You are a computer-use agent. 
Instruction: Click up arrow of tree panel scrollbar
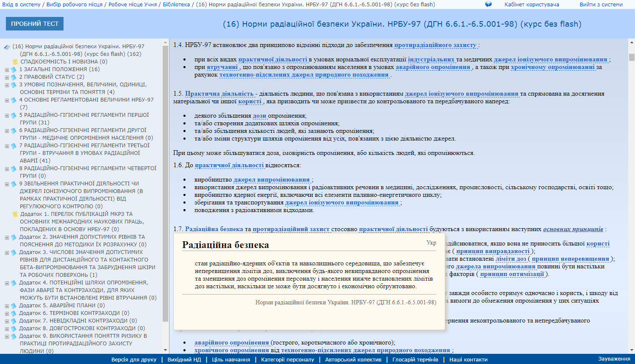tap(166, 42)
